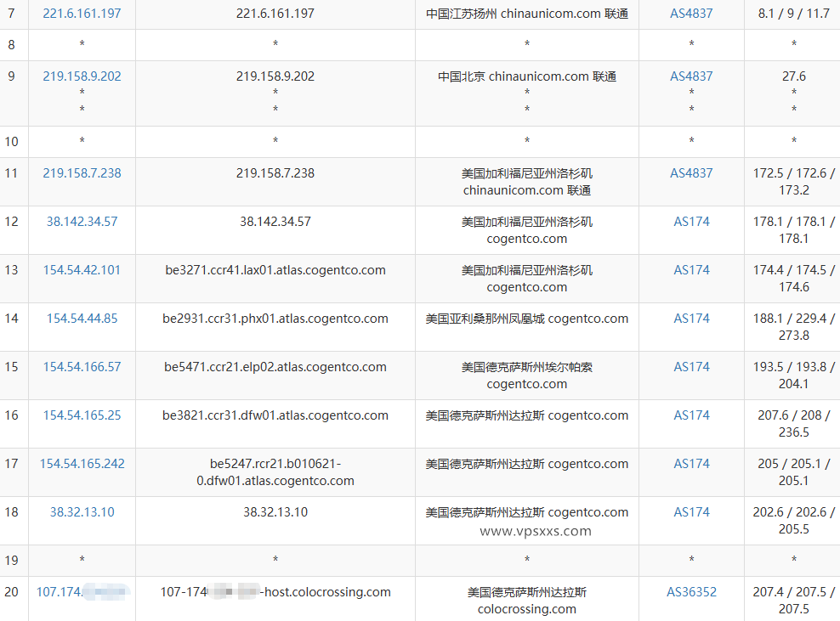Viewport: 840px width, 621px height.
Task: Select latency 207.6 / 208 / 236.5
Action: [x=793, y=424]
